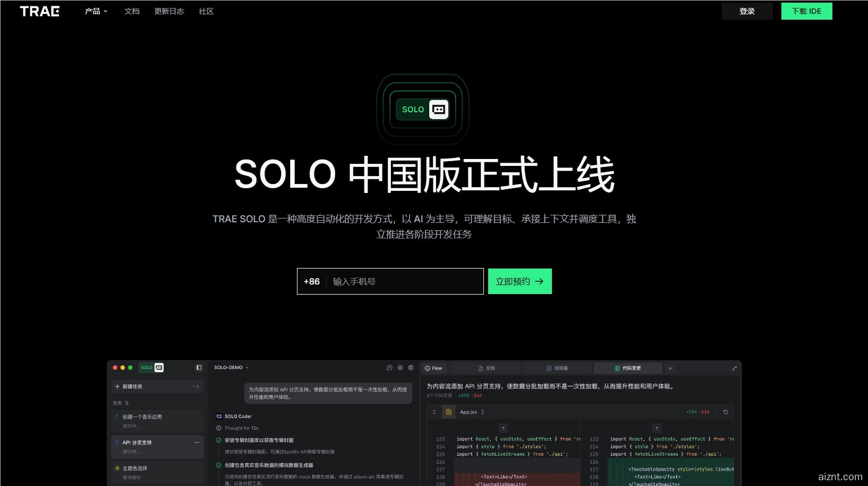Image resolution: width=868 pixels, height=486 pixels.
Task: Click the TRAE logo
Action: [x=40, y=11]
